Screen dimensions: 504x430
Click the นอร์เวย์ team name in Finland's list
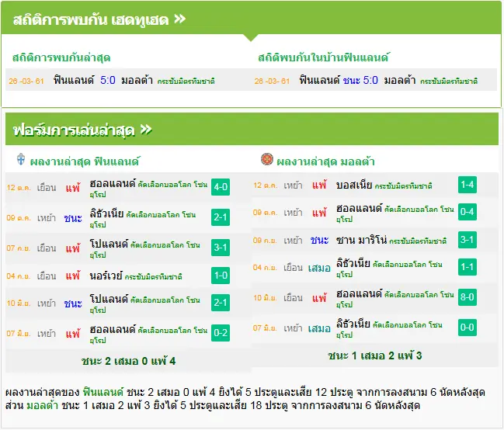pos(106,276)
